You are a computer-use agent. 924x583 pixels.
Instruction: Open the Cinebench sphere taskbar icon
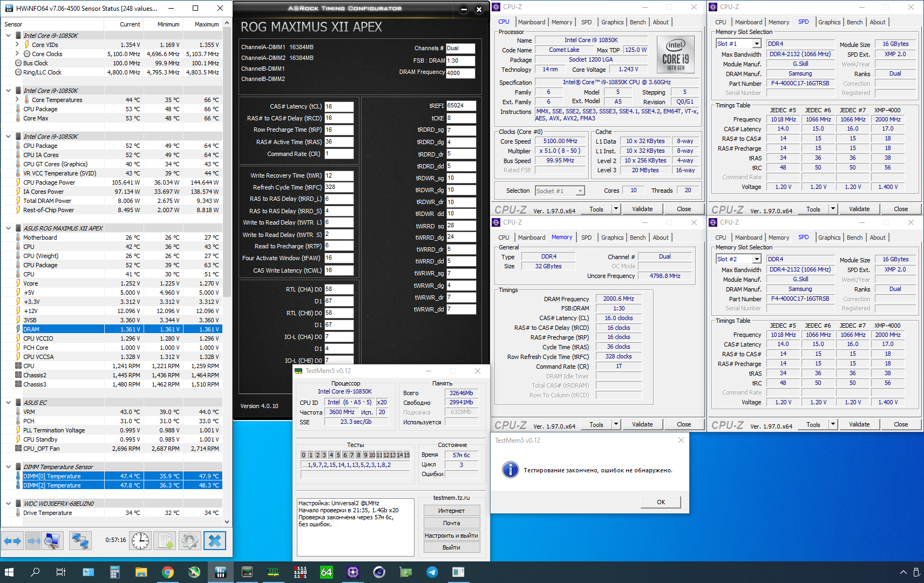point(379,572)
